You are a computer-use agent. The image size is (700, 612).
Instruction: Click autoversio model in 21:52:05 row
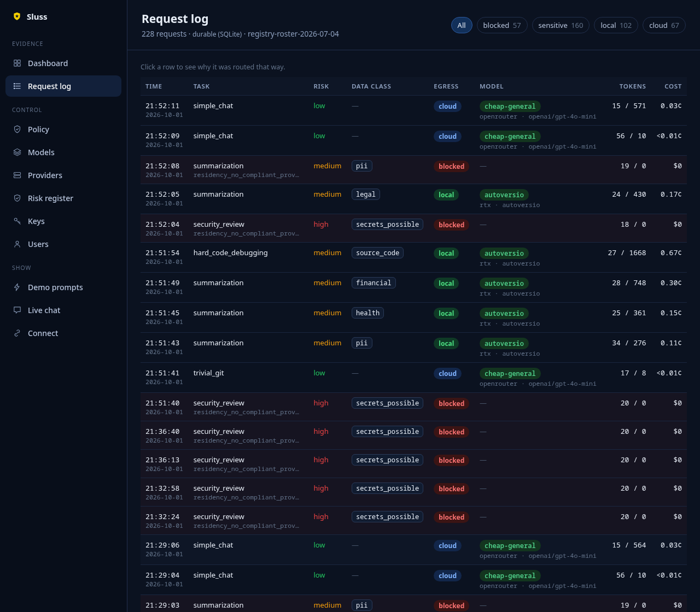point(504,195)
